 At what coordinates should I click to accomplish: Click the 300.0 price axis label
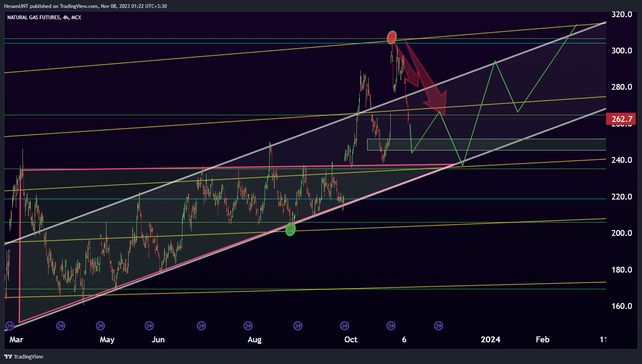622,51
